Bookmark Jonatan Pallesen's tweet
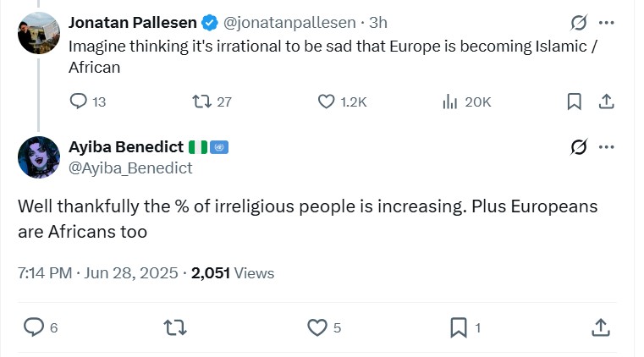 click(574, 102)
